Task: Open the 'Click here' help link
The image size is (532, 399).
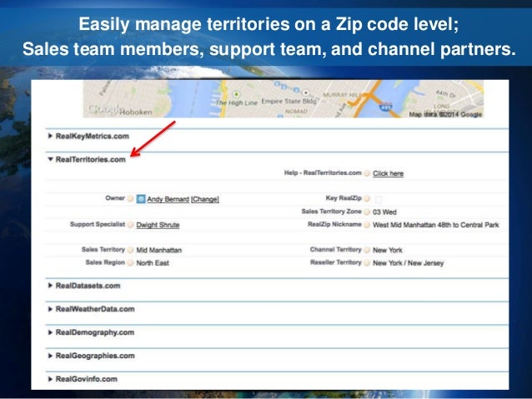Action: [x=388, y=173]
